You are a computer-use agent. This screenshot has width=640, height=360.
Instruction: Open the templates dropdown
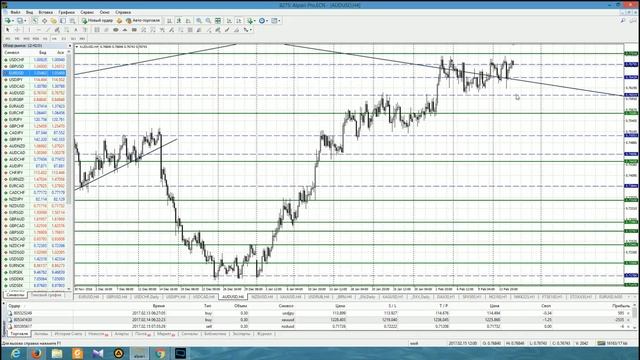280,20
